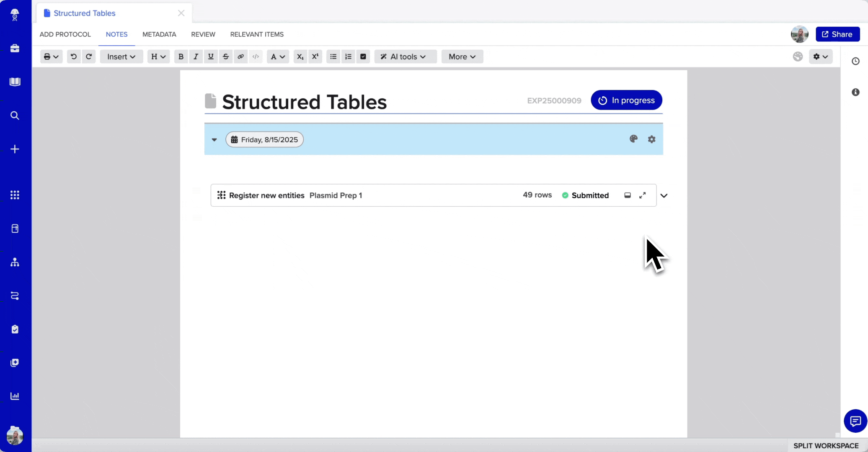868x452 pixels.
Task: Expand the Register new entities table fullscreen
Action: 643,195
